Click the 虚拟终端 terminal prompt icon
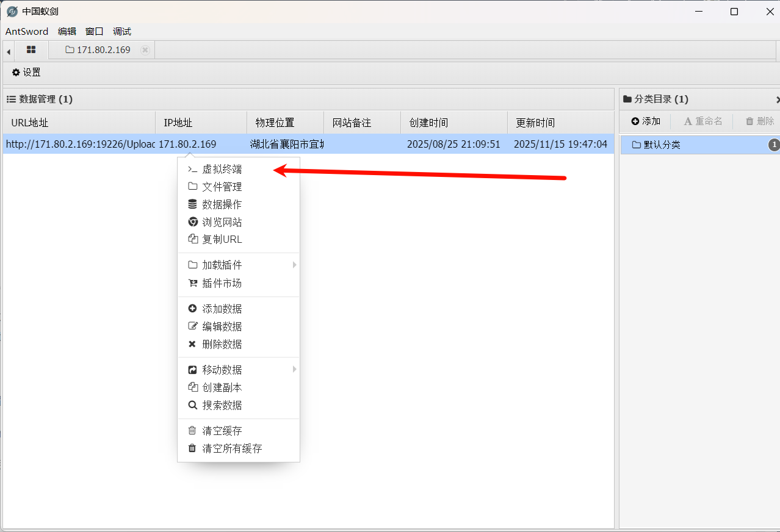Screen dimensions: 780x532 click(192, 170)
